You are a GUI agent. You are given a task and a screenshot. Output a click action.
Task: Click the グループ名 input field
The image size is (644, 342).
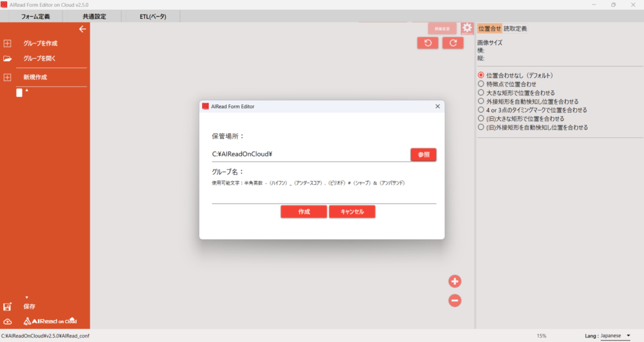coord(324,197)
